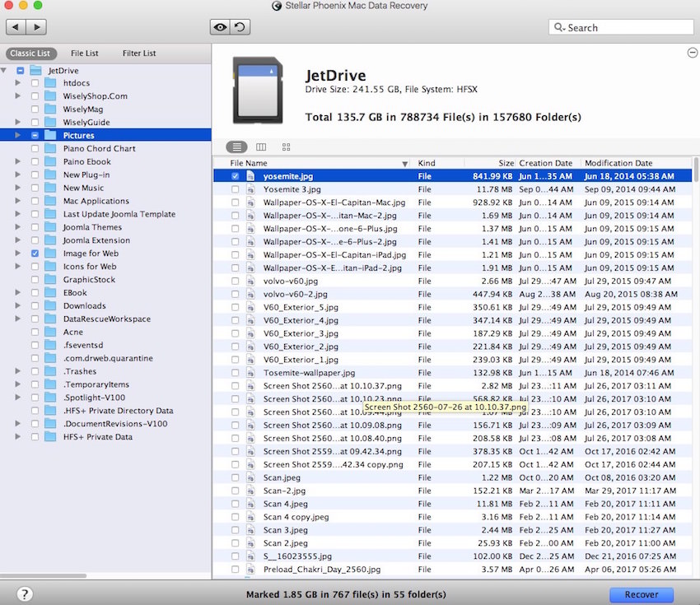Click the file list vertical scrollbar
The image size is (700, 605).
click(x=696, y=170)
